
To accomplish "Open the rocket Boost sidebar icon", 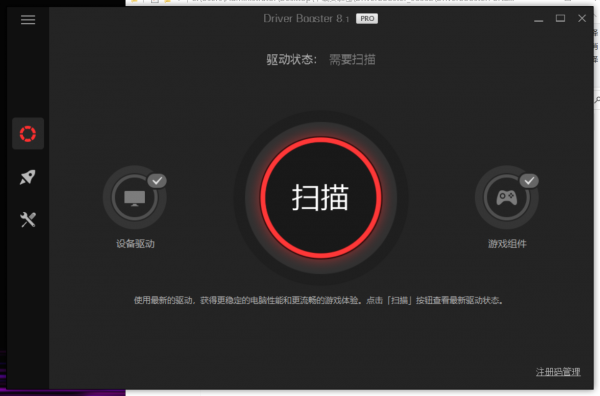I will click(28, 177).
